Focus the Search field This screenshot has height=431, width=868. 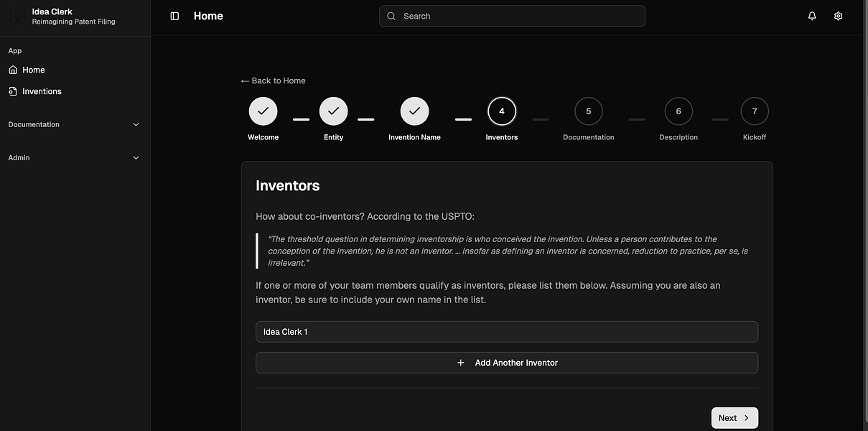(x=512, y=16)
